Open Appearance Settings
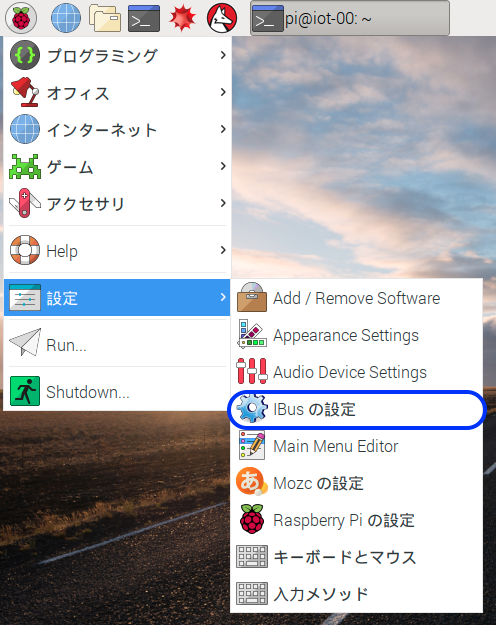 [356, 335]
